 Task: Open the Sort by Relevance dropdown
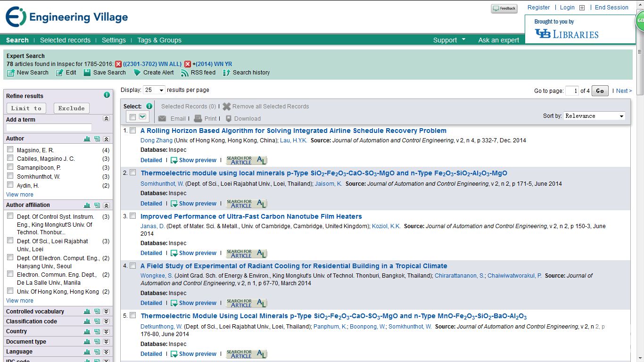[x=594, y=116]
